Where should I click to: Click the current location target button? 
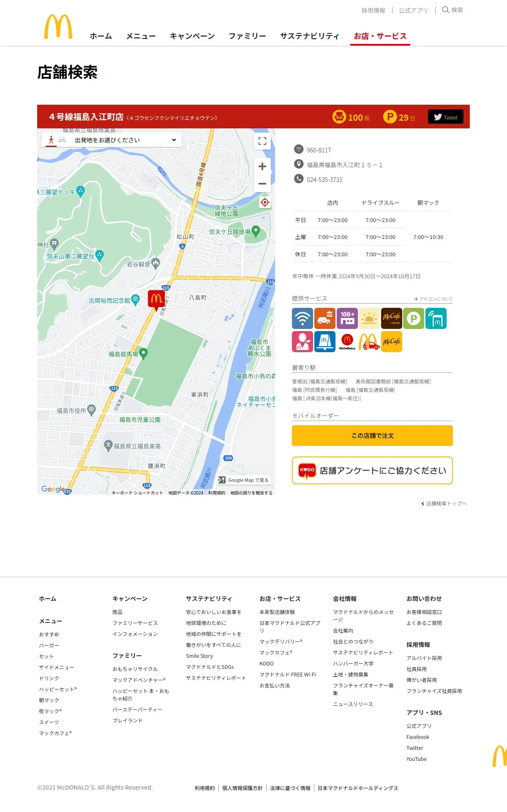[x=265, y=202]
